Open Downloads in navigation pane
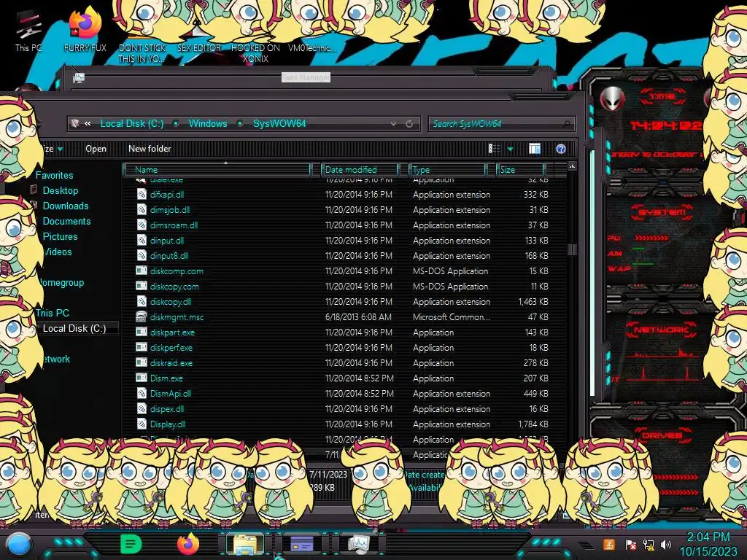This screenshot has height=560, width=747. 66,206
